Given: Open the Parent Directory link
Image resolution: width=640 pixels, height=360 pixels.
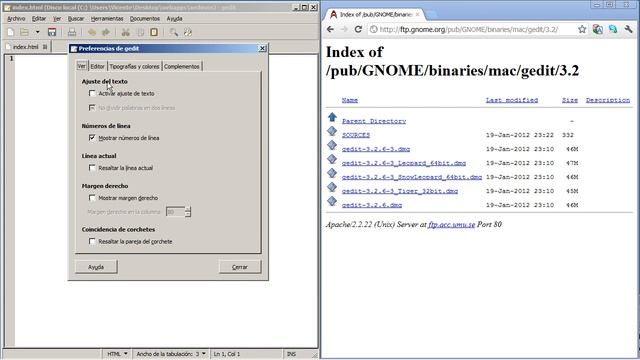Looking at the screenshot, I should pyautogui.click(x=374, y=121).
